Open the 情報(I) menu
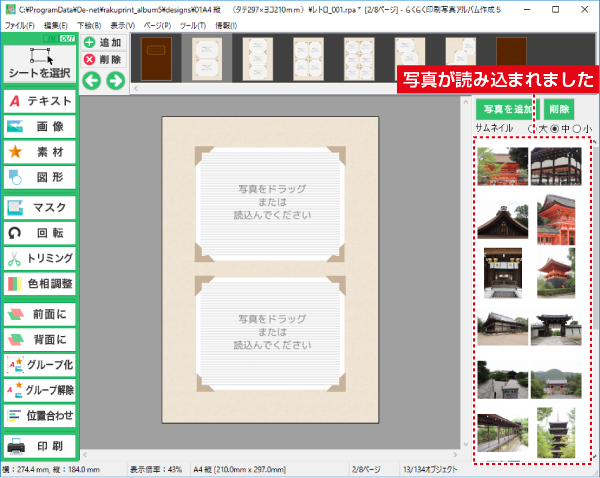 tap(226, 26)
